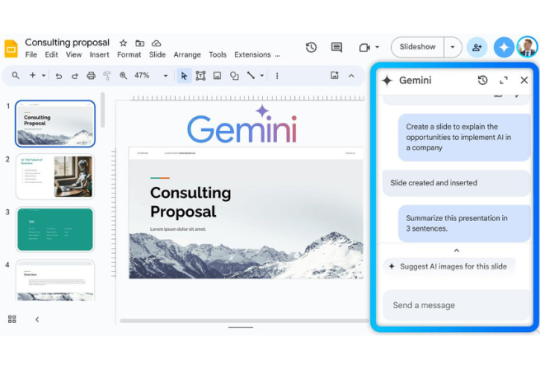Print the presentation

(91, 75)
